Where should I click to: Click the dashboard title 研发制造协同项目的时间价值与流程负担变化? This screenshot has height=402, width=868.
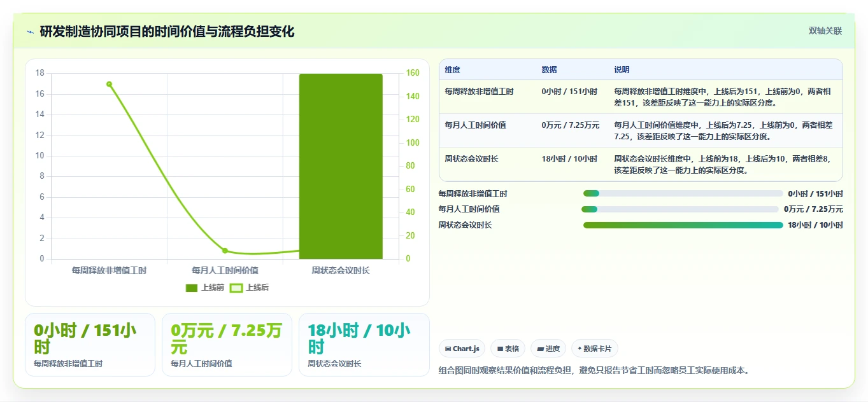(167, 32)
